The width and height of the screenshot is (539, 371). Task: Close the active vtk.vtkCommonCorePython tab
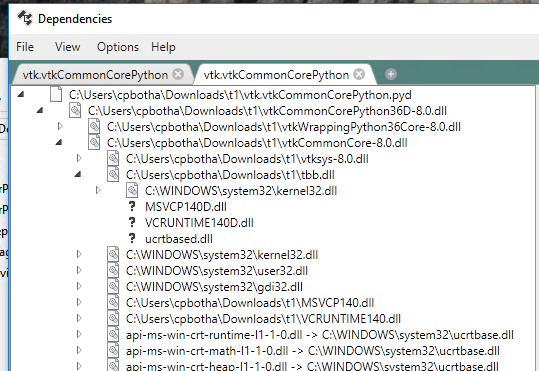pos(359,74)
